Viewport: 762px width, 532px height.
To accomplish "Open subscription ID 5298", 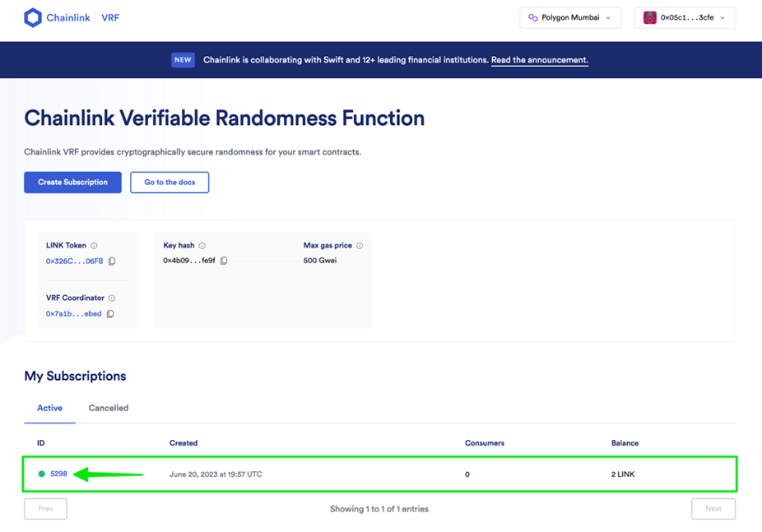I will click(x=58, y=474).
